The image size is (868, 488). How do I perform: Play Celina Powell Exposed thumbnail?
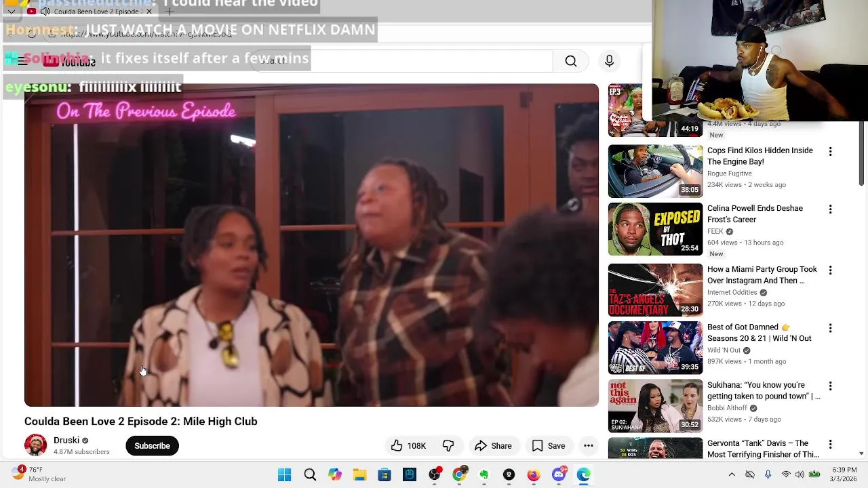pos(655,229)
